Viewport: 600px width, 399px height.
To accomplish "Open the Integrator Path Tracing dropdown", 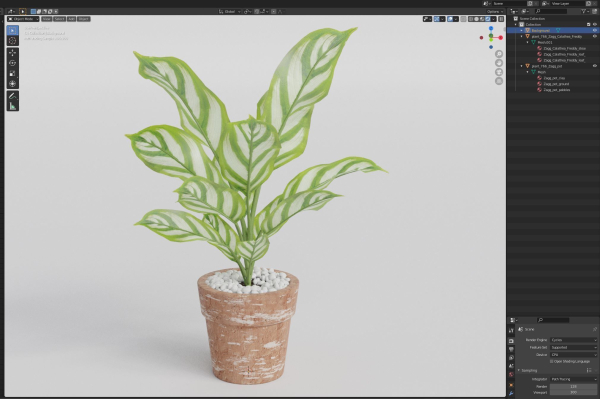I will 573,379.
